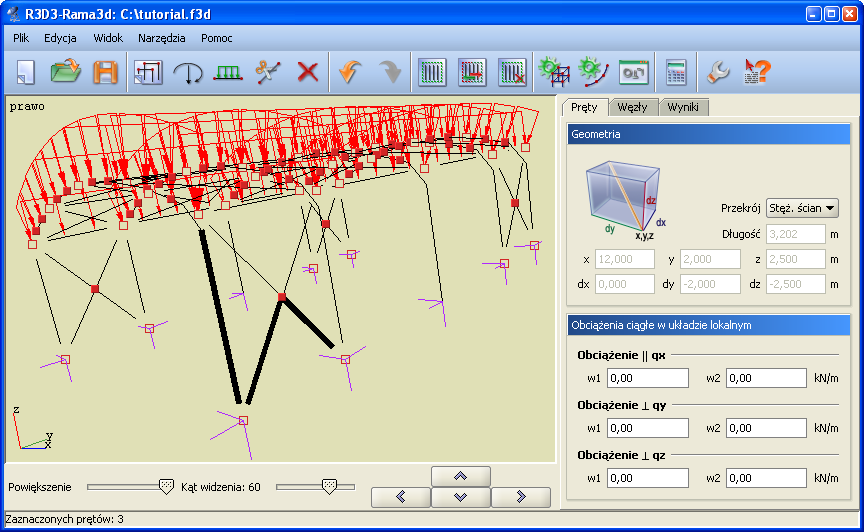Click the qy w1 load field
The height and width of the screenshot is (532, 864).
(648, 428)
